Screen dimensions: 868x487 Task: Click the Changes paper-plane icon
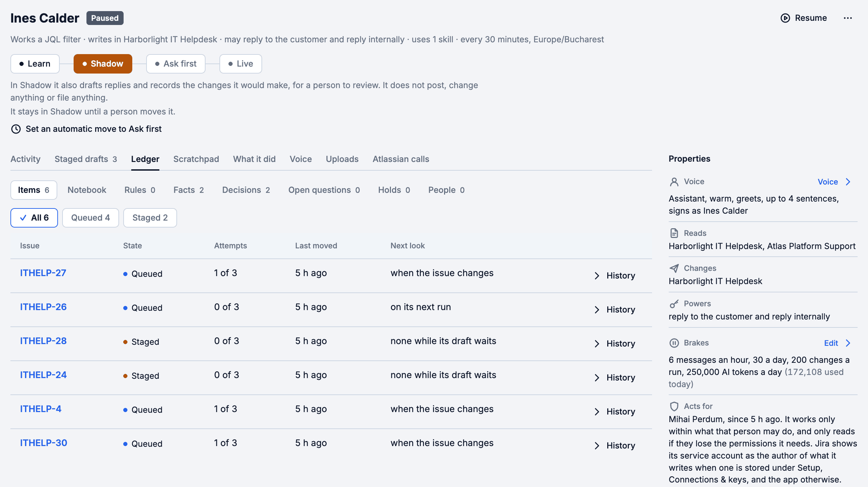point(674,268)
